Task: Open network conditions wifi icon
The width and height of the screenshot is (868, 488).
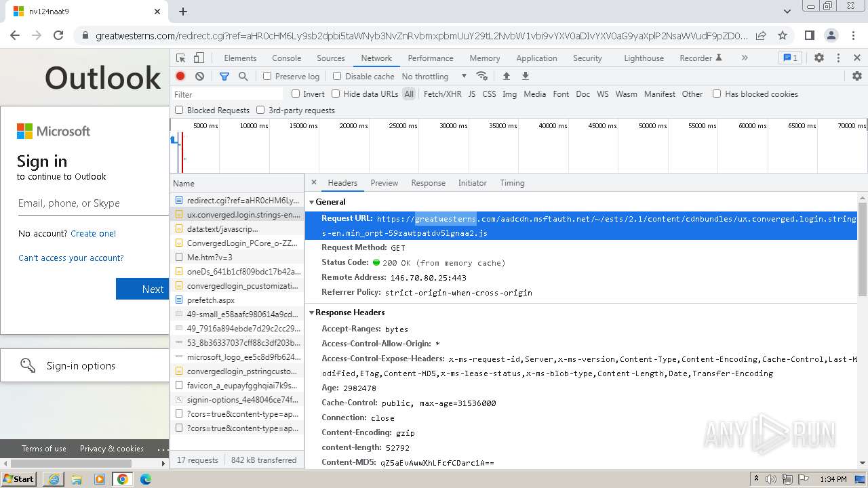Action: tap(482, 76)
